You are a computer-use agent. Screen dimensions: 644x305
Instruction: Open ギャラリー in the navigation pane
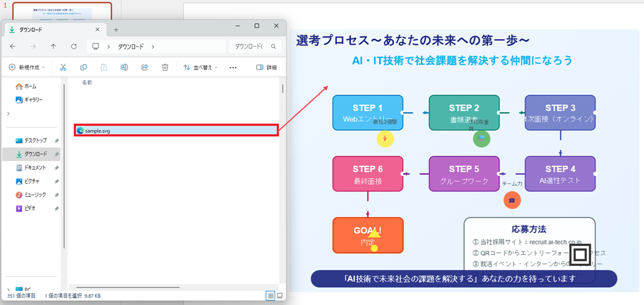29,100
